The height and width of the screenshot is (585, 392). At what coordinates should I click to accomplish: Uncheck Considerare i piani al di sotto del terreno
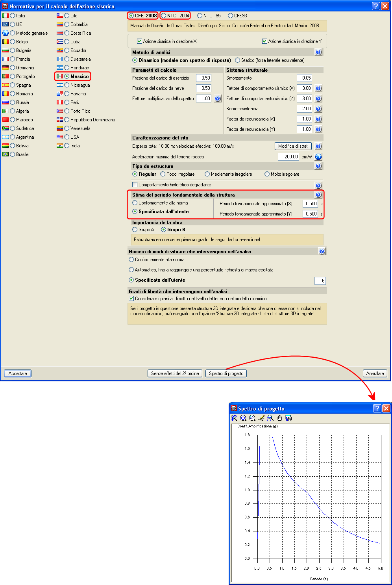point(131,299)
